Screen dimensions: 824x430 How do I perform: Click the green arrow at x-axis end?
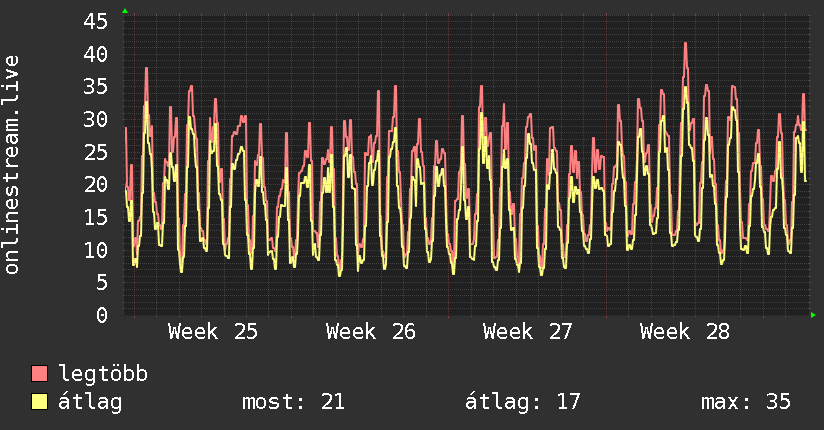[x=813, y=315]
